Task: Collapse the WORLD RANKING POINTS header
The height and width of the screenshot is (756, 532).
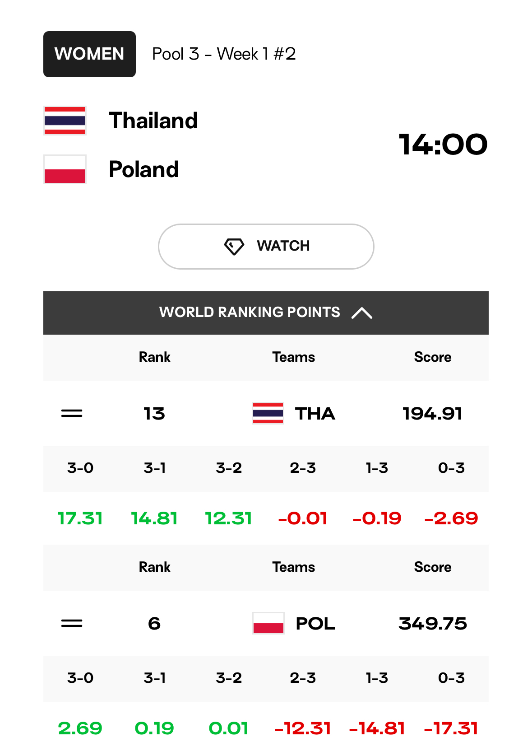Action: click(266, 313)
